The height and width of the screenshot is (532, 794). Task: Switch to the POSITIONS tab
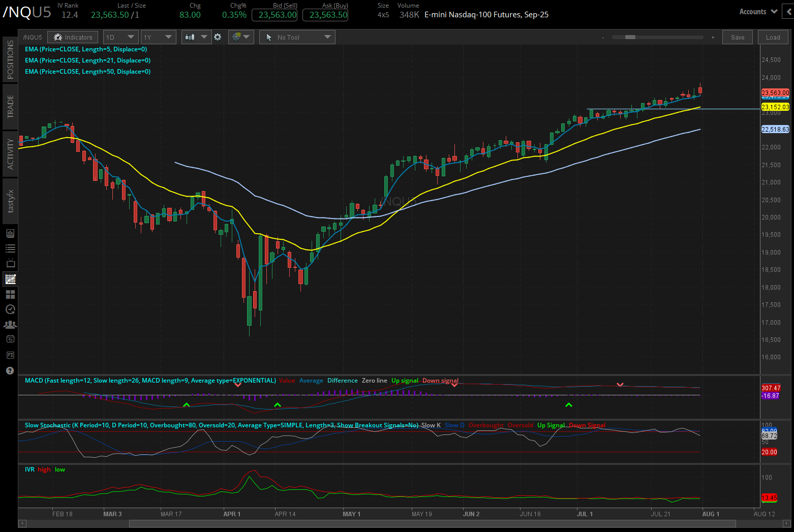click(10, 59)
